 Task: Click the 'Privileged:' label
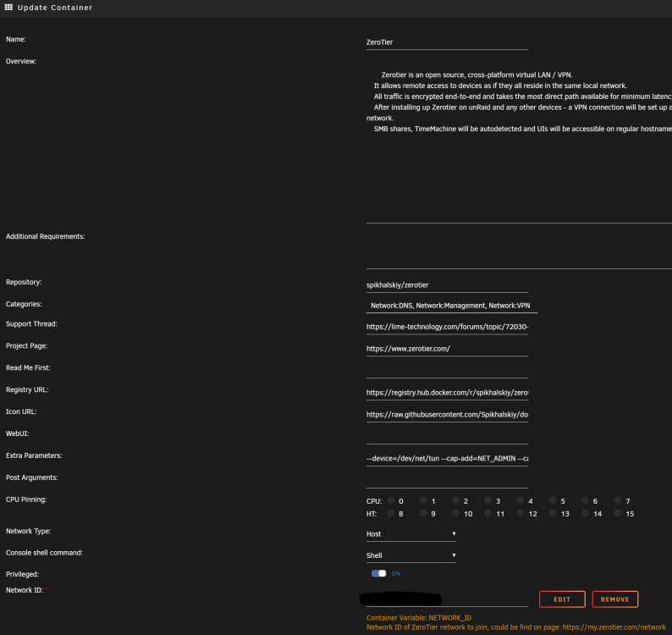click(22, 574)
